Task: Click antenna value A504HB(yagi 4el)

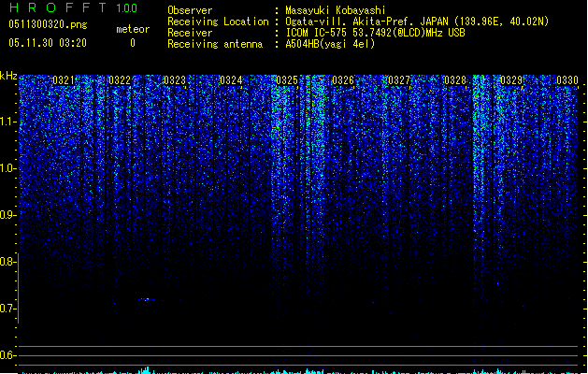Action: click(330, 44)
